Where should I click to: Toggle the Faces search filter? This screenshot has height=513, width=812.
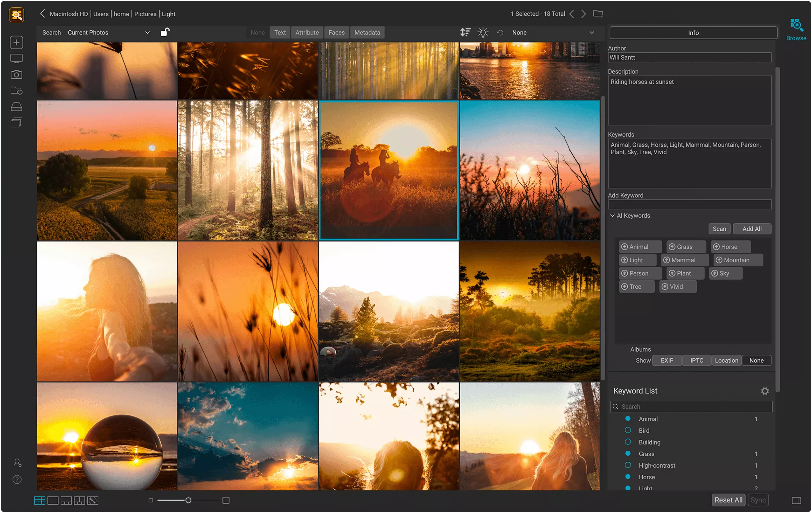[x=336, y=33]
